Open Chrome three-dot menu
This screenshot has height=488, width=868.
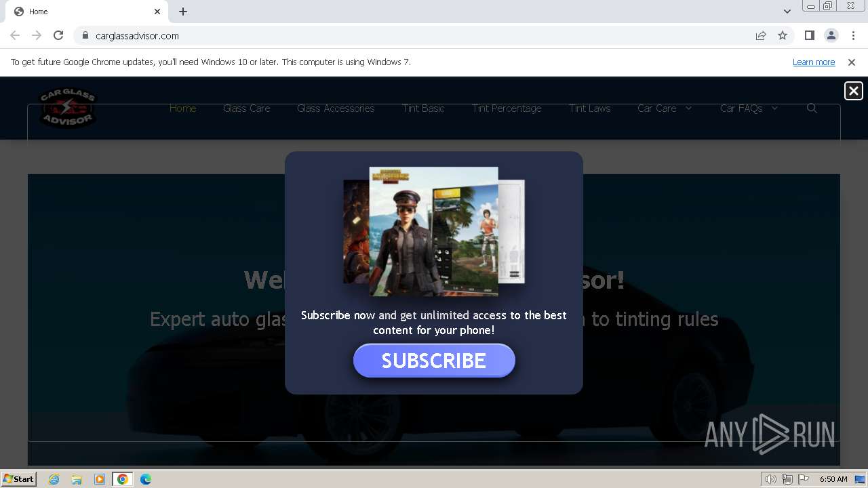click(x=853, y=35)
